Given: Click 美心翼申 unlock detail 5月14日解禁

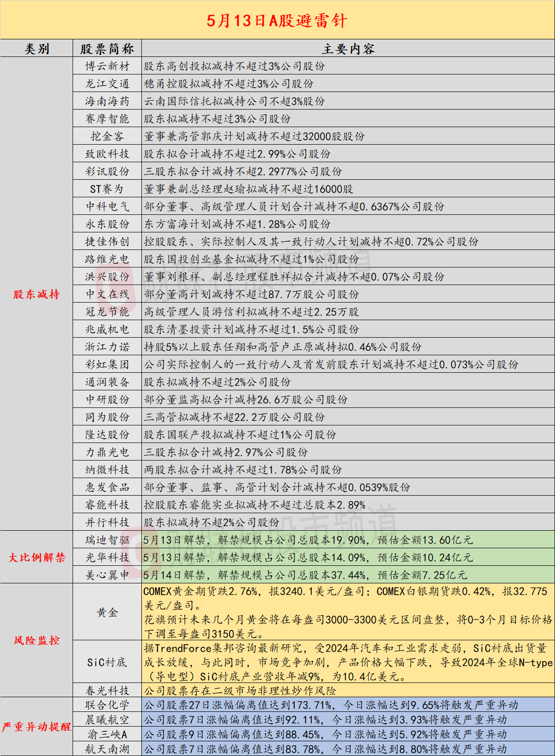Looking at the screenshot, I should tap(174, 575).
